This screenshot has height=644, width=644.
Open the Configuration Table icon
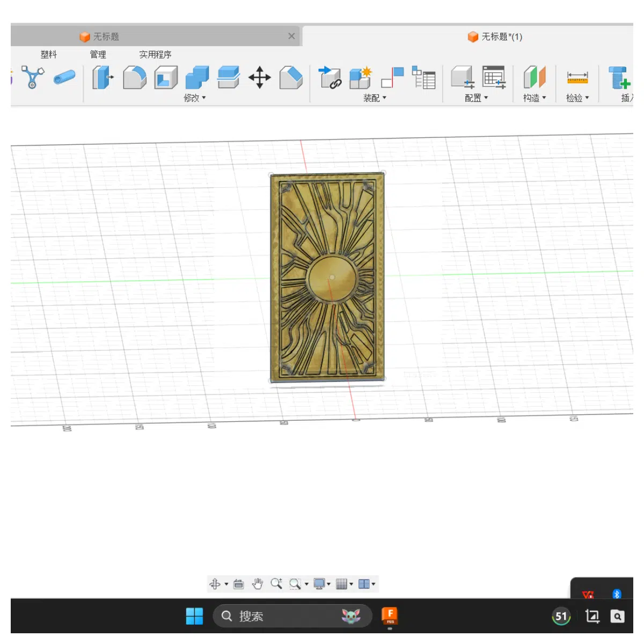(494, 77)
